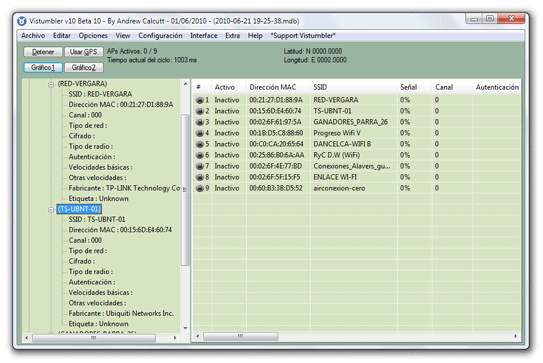Click the signal icon for row 4 Progreso Wifi V
This screenshot has height=363, width=543.
pos(199,133)
